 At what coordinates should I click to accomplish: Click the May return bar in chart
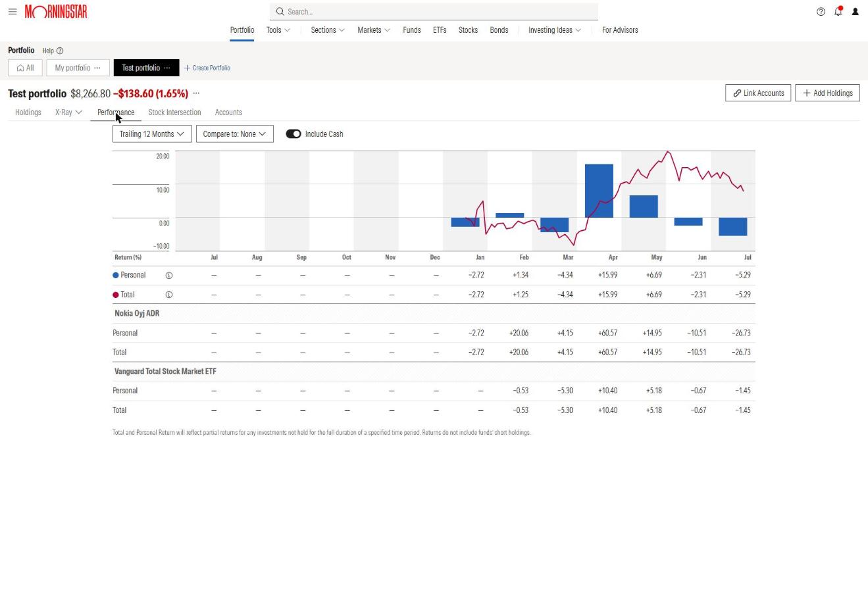[x=644, y=207]
